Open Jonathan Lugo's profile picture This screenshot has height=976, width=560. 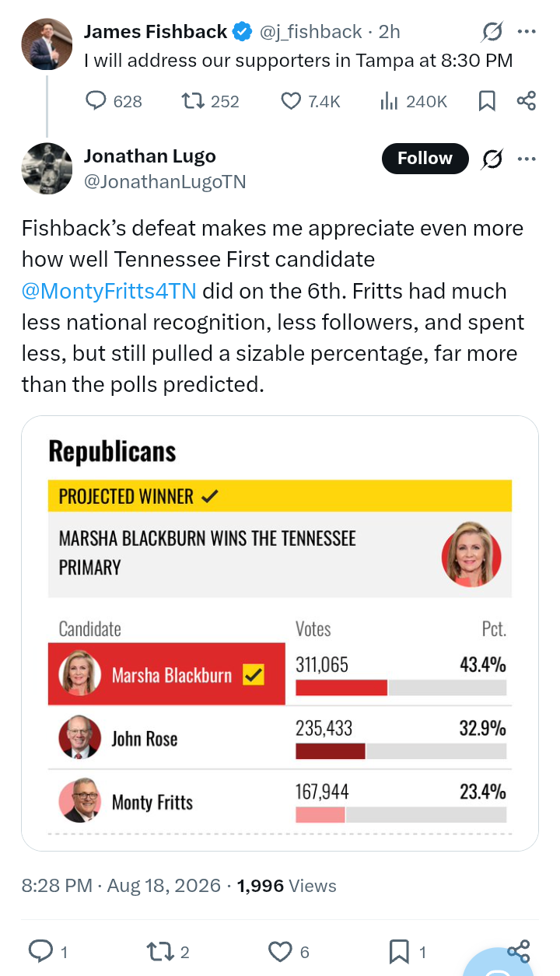[x=47, y=168]
